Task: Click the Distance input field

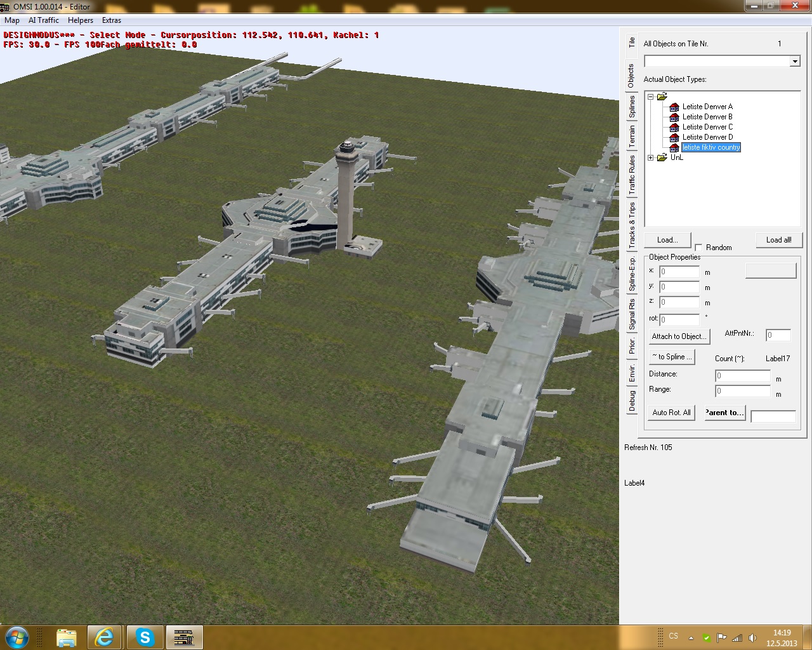Action: pyautogui.click(x=742, y=376)
